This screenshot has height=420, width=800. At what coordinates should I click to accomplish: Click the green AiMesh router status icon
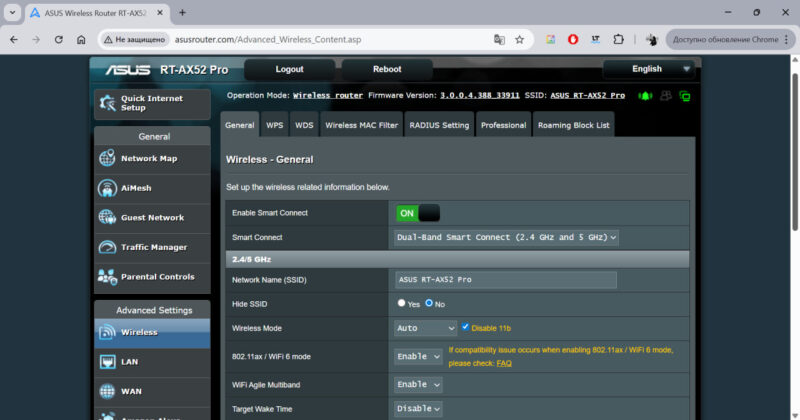pos(645,96)
